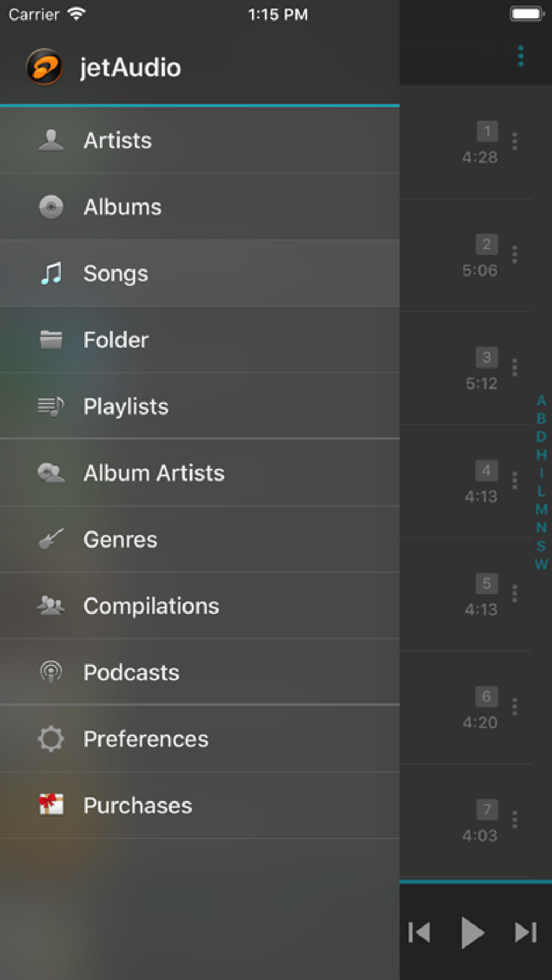Image resolution: width=552 pixels, height=980 pixels.
Task: Tap the jetAudio app logo
Action: point(44,68)
